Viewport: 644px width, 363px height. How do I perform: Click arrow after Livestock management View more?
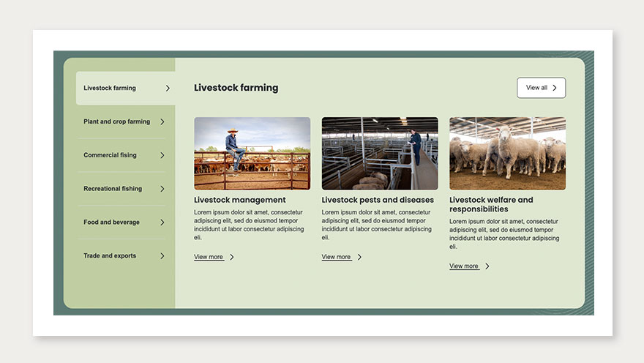click(232, 257)
